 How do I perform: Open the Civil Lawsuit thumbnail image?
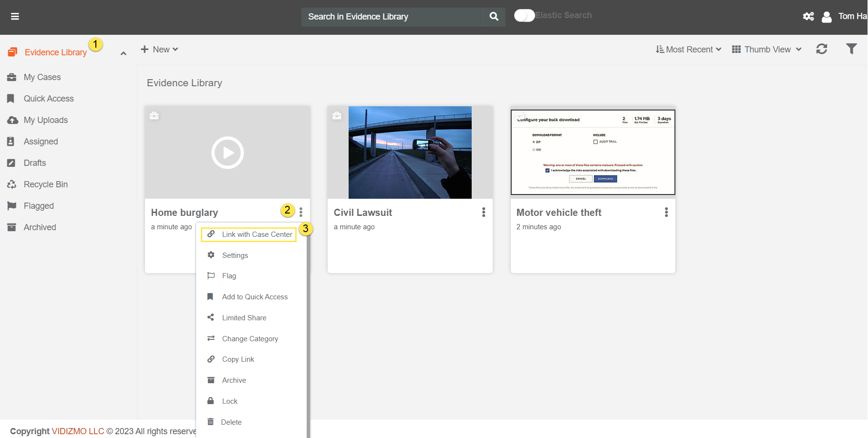click(410, 153)
